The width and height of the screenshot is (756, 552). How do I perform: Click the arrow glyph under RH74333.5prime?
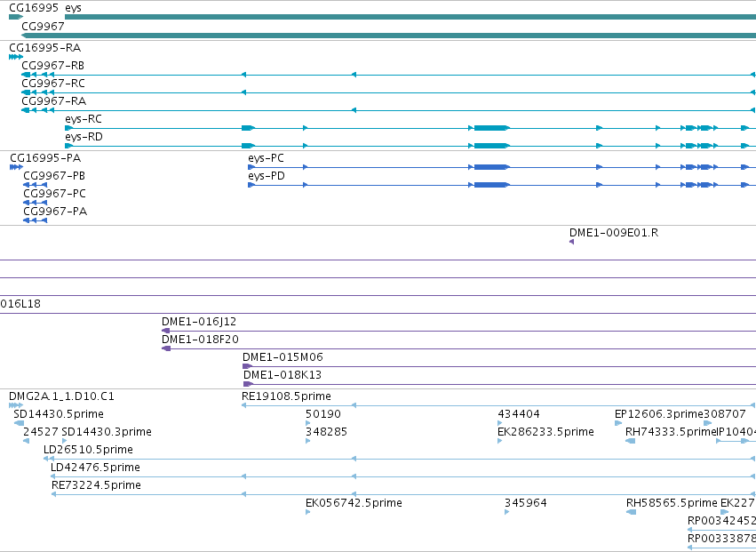[x=630, y=441]
